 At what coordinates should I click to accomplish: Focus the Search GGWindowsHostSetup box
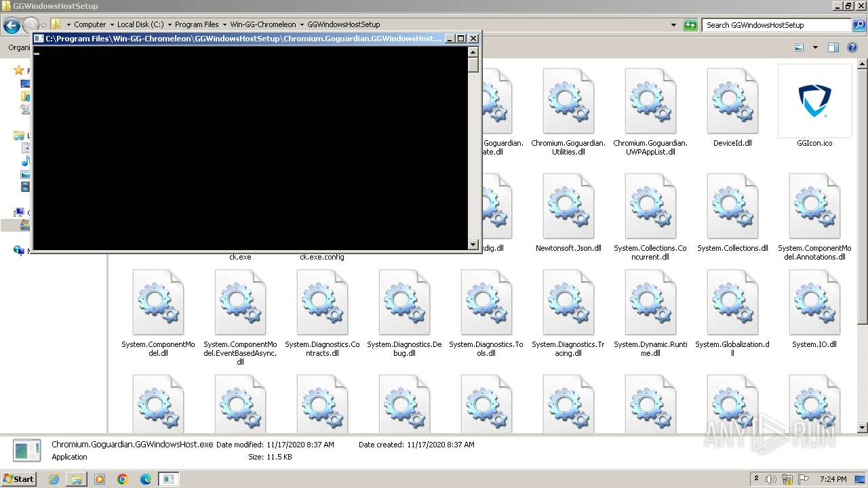click(x=777, y=25)
